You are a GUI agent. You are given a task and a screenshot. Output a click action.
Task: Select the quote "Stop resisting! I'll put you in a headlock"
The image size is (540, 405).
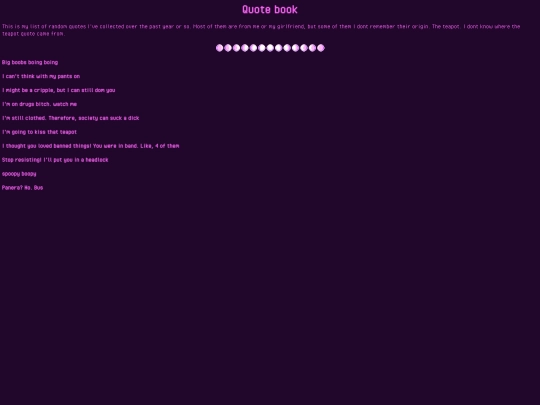point(55,160)
